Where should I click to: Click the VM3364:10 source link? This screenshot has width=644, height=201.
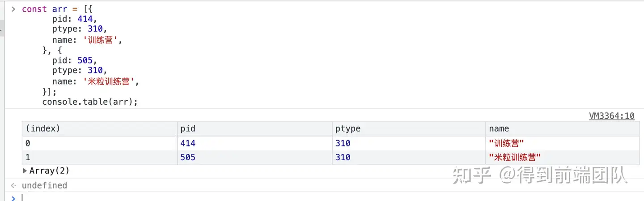[x=611, y=116]
